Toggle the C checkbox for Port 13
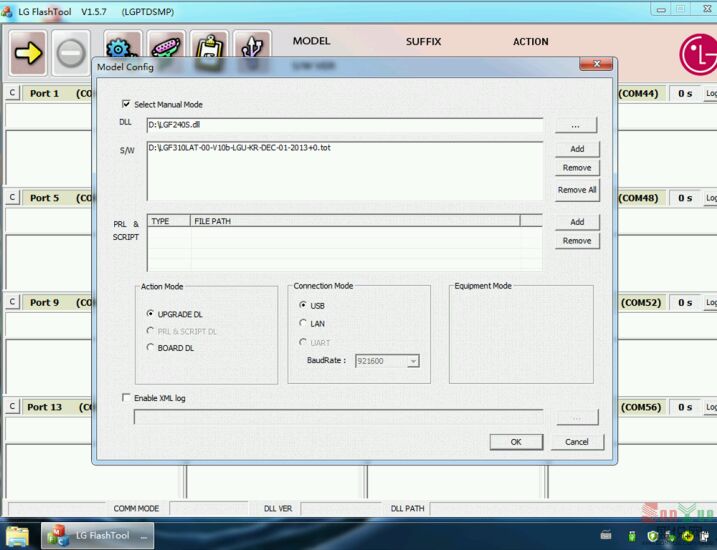The height and width of the screenshot is (550, 717). pos(12,406)
